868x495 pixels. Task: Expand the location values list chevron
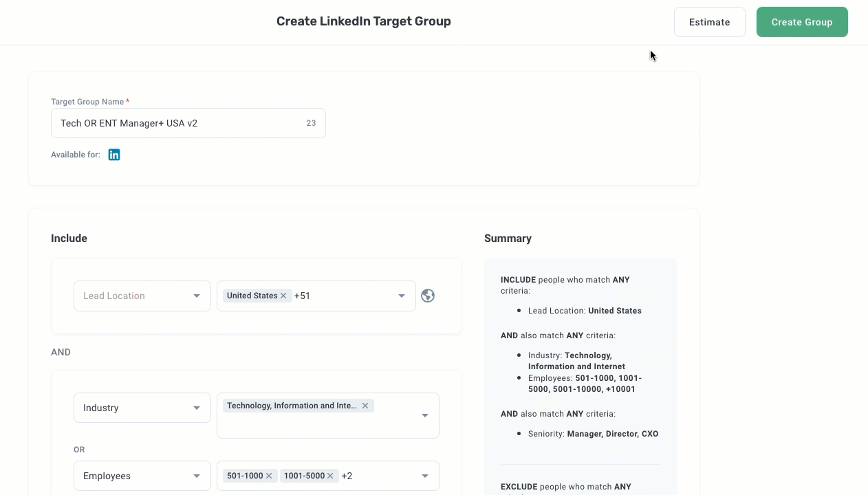pyautogui.click(x=402, y=296)
